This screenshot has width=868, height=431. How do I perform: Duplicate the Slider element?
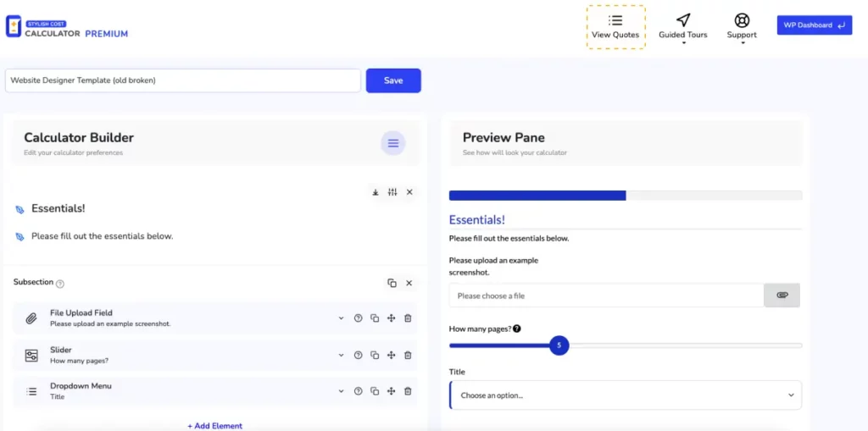375,355
